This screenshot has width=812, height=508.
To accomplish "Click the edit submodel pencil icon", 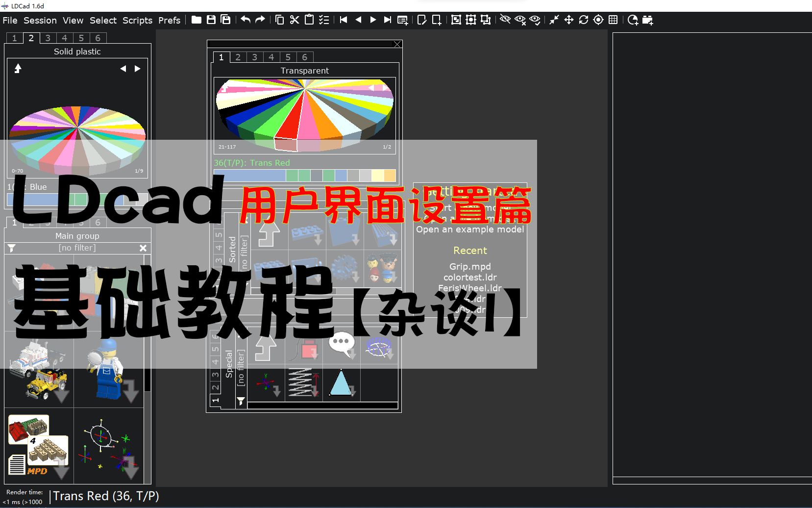I will pos(422,20).
